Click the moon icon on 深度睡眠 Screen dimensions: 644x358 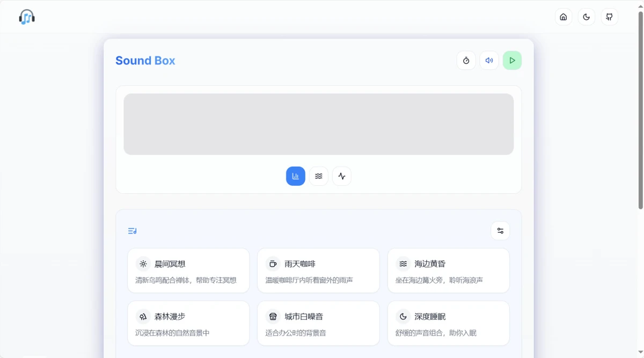pos(403,317)
